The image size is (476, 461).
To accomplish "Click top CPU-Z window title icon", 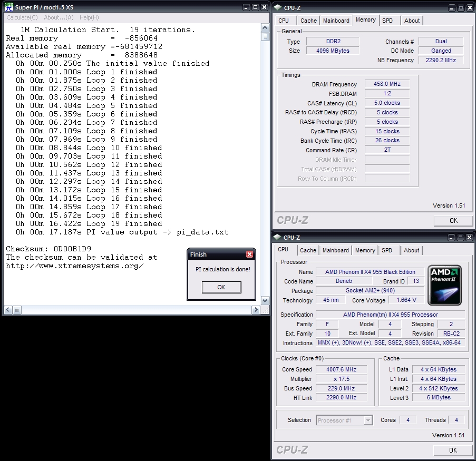I will point(277,7).
